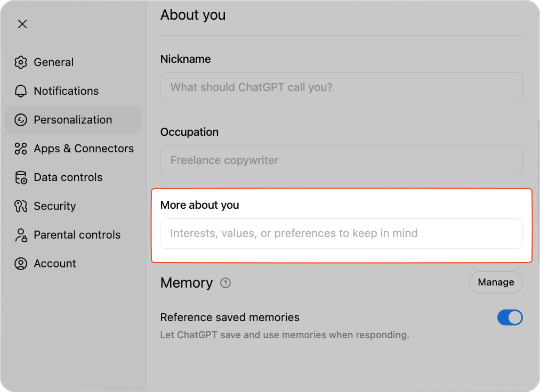Screen dimensions: 540x392
Task: Open the Apps & Connectors text label
Action: [x=84, y=149]
